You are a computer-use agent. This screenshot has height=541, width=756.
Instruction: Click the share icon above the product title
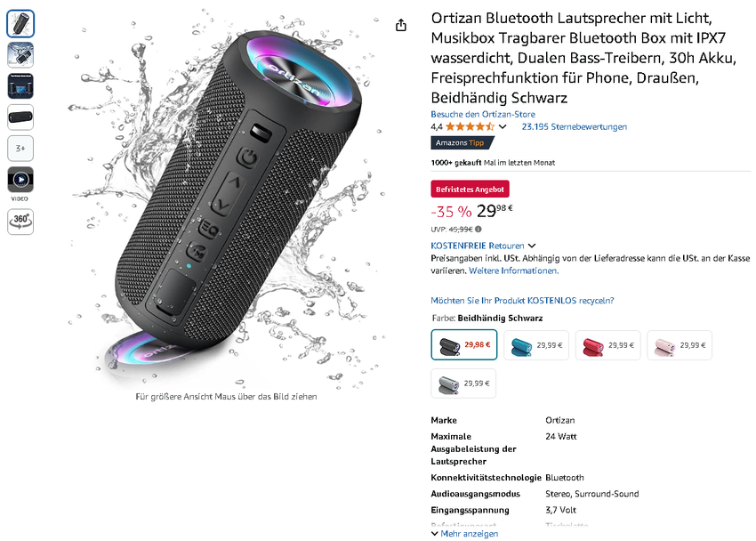pyautogui.click(x=401, y=25)
